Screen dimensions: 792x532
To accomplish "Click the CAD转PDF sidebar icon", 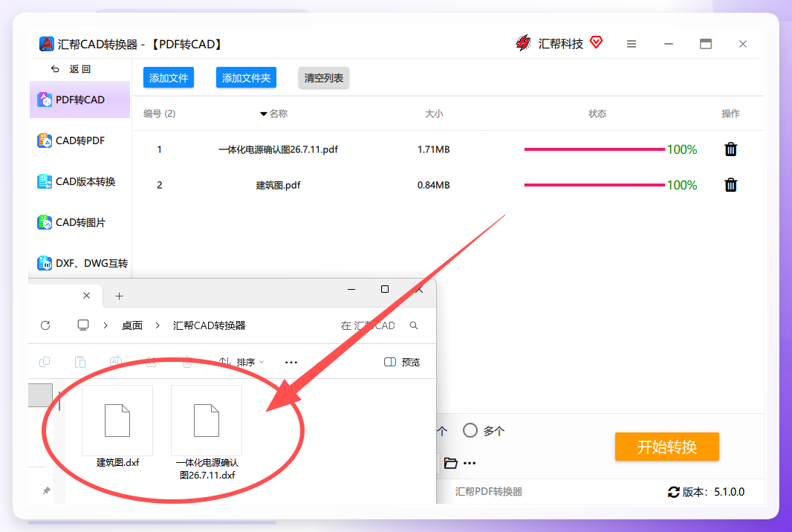I will 45,140.
